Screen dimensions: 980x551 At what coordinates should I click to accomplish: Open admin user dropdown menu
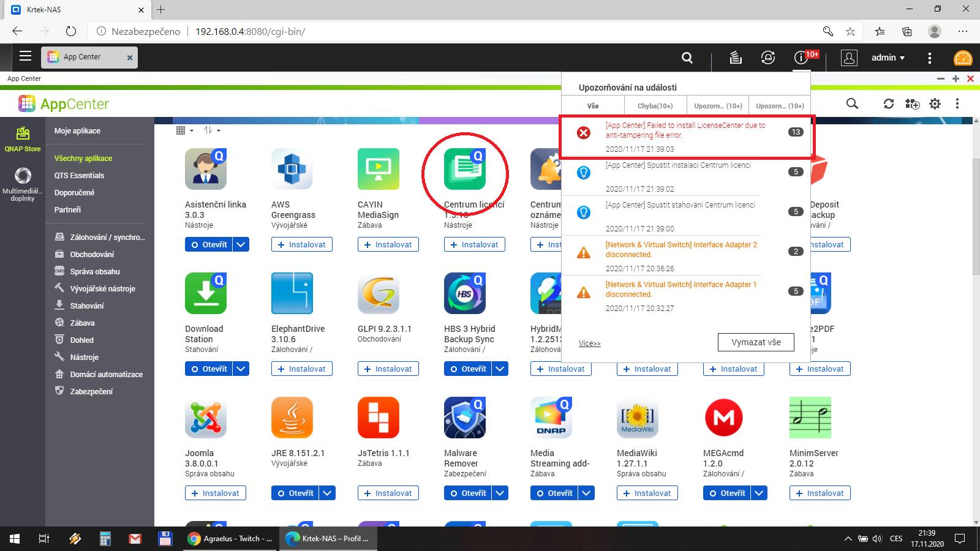[888, 58]
